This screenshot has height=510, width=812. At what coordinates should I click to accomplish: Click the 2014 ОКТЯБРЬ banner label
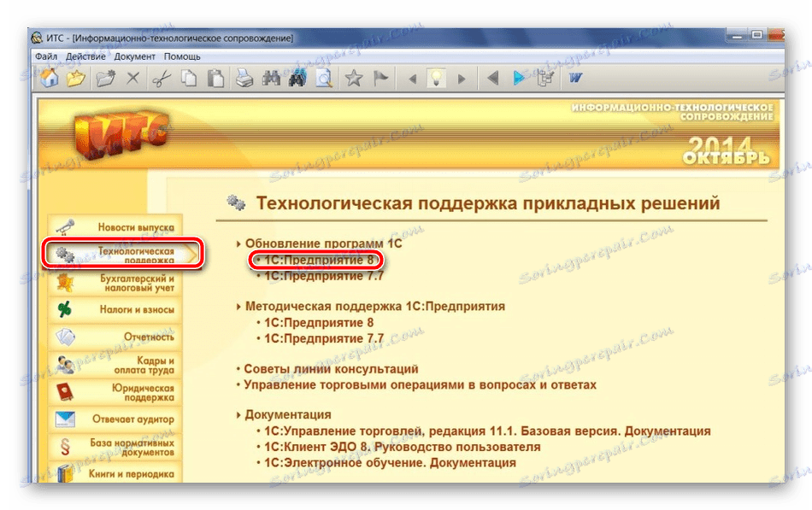coord(726,150)
